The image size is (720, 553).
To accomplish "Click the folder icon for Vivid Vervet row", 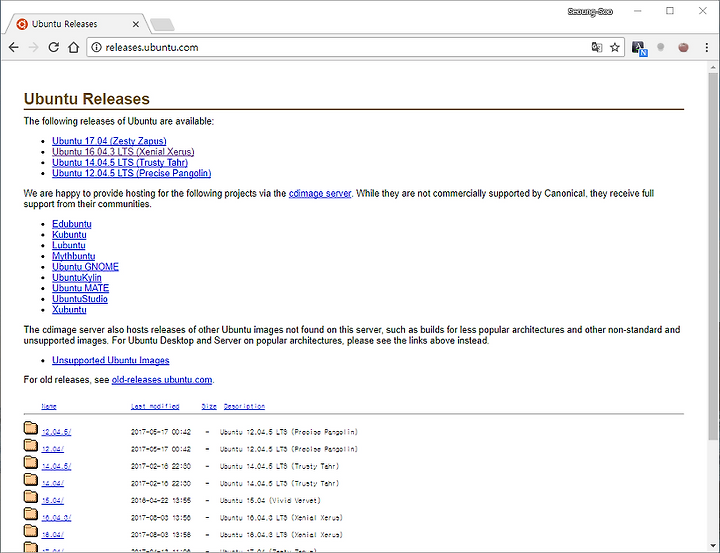I will tap(31, 497).
